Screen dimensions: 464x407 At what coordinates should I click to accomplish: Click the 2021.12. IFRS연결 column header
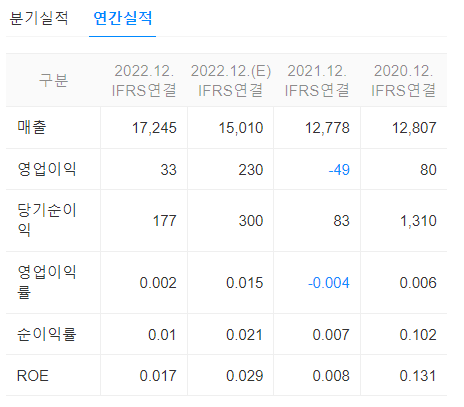coord(317,80)
